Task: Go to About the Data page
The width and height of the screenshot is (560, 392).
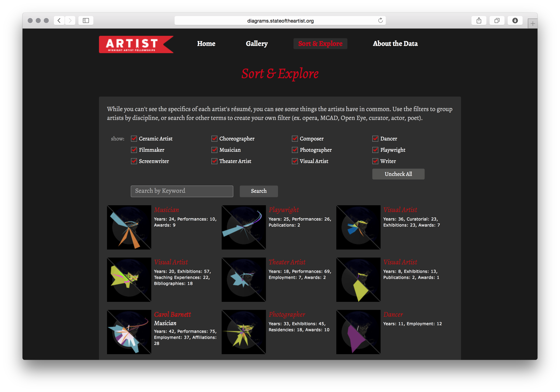Action: (x=395, y=44)
